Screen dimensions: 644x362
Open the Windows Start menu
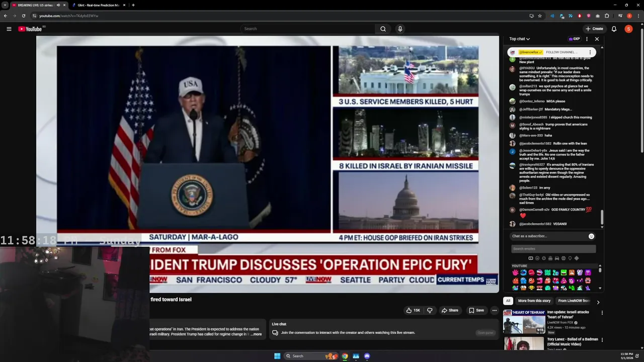(277, 356)
